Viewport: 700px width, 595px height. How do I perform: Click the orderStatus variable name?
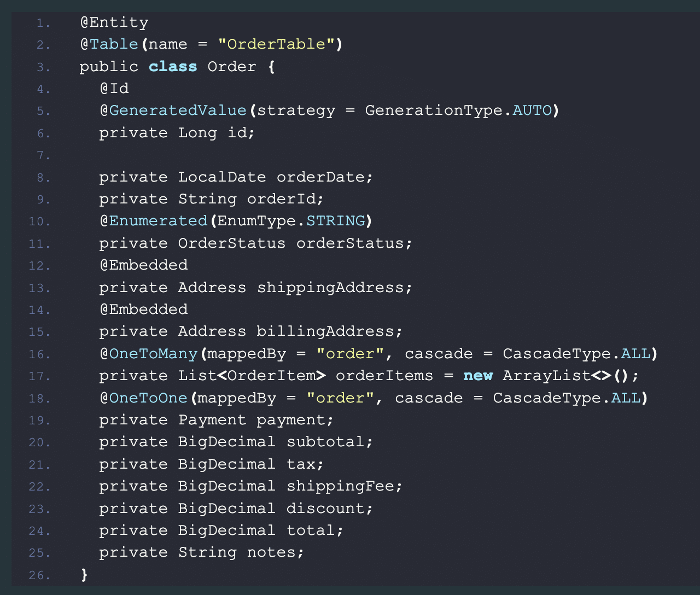click(350, 243)
